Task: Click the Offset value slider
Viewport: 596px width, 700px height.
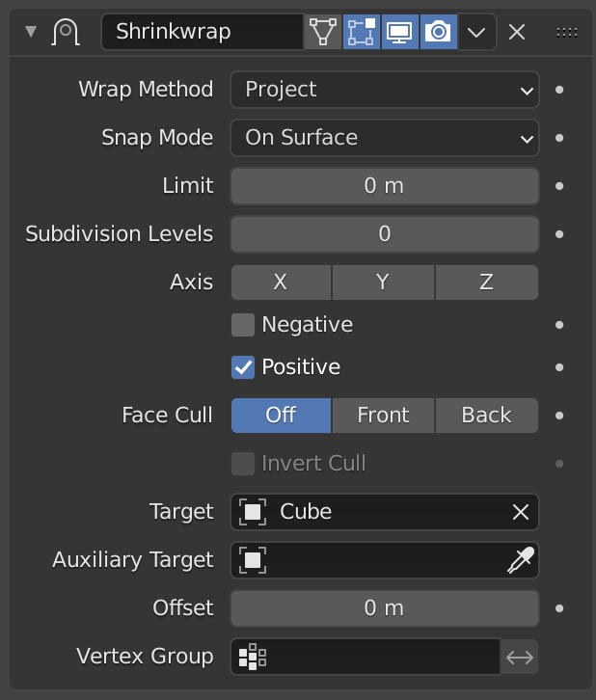Action: click(384, 608)
